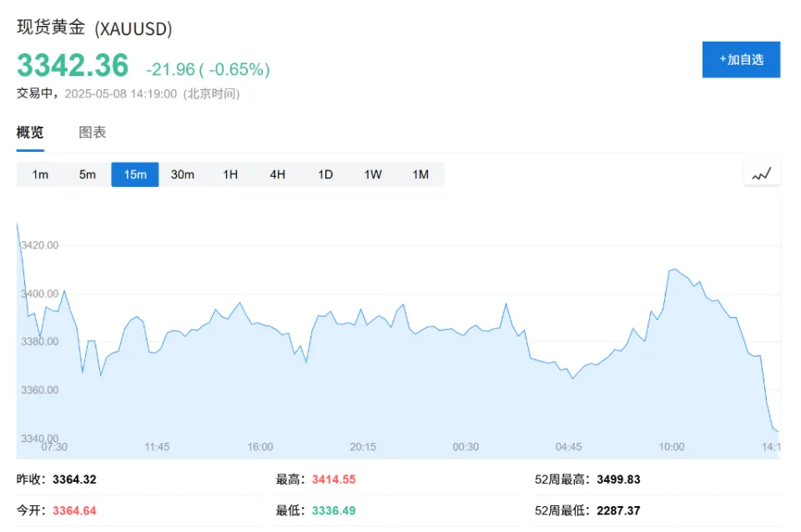
Task: Click the current price 3342.36
Action: click(x=73, y=66)
